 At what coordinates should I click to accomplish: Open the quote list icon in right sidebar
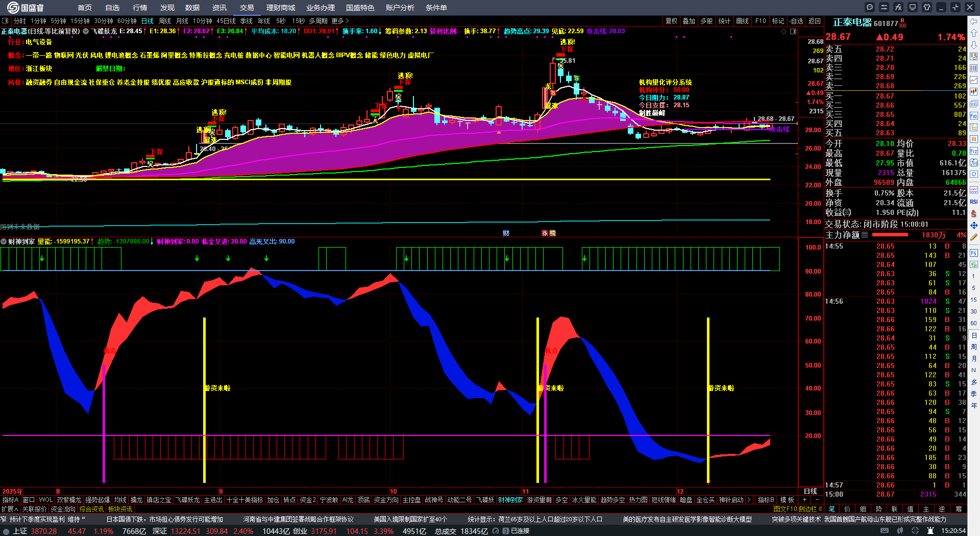tap(974, 57)
